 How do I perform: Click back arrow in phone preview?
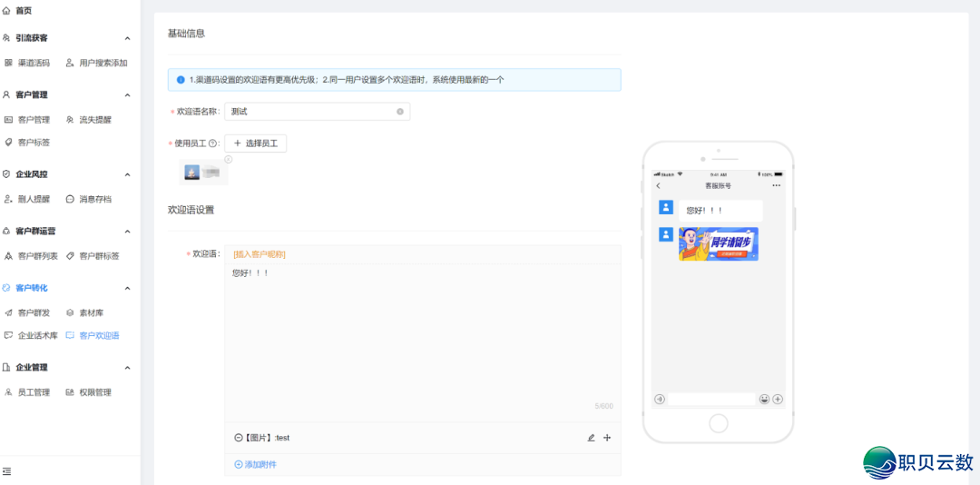pos(658,186)
